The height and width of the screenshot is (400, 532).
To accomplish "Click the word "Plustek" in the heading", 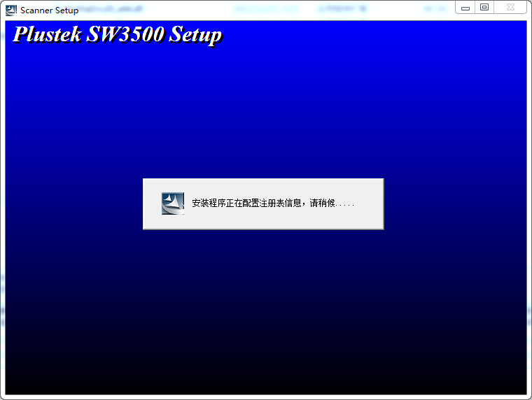I will pos(47,34).
